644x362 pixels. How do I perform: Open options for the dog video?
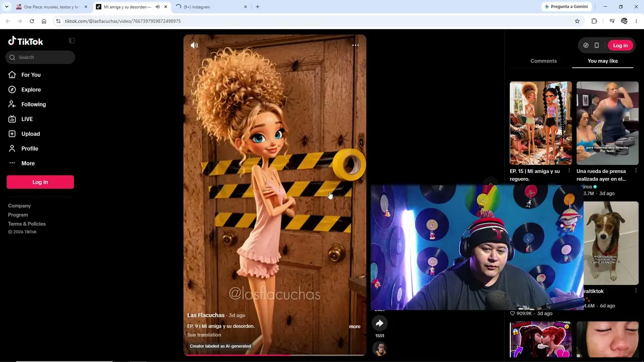(x=636, y=291)
